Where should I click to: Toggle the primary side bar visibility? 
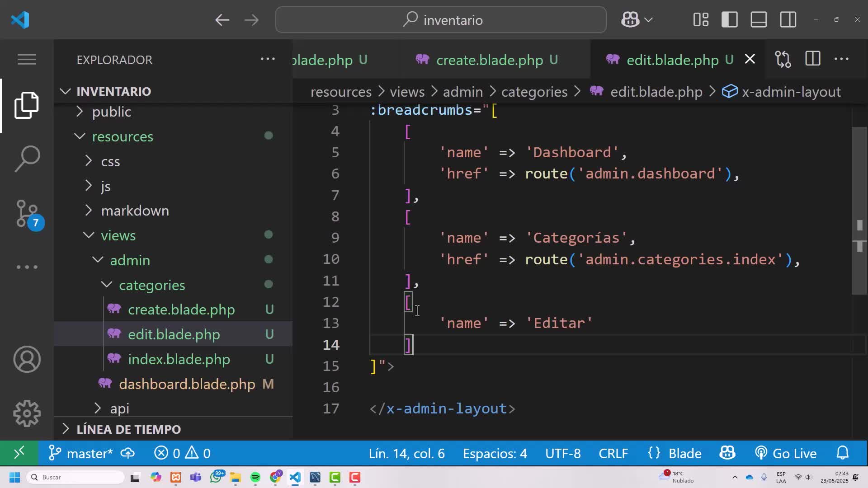(730, 20)
